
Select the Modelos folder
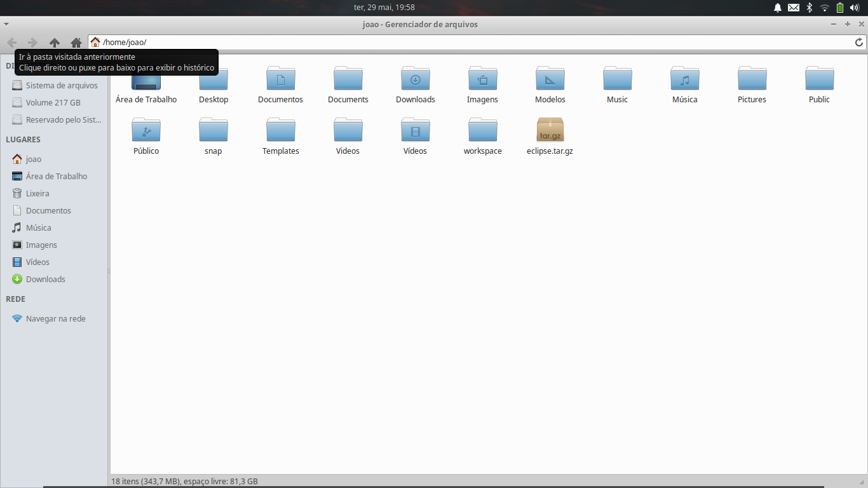click(550, 86)
